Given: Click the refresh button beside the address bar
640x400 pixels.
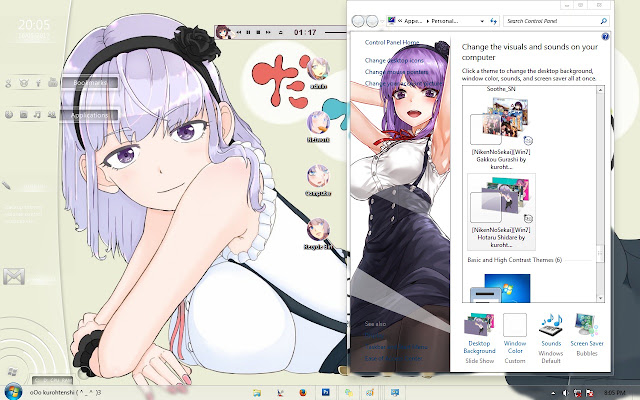Looking at the screenshot, I should point(493,21).
